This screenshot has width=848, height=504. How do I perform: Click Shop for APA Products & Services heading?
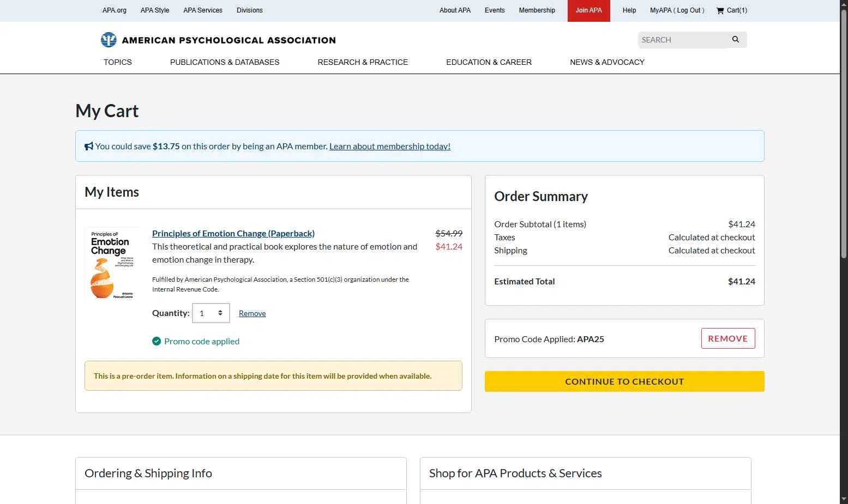tap(515, 473)
